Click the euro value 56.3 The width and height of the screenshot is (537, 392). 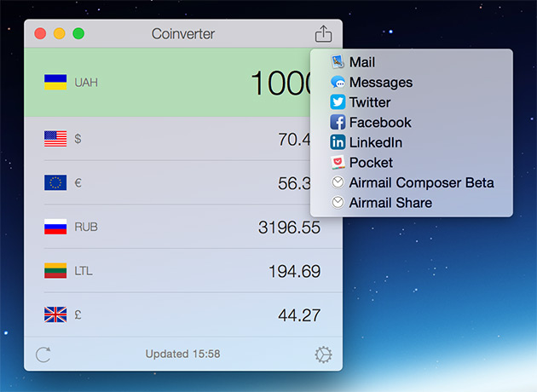294,183
